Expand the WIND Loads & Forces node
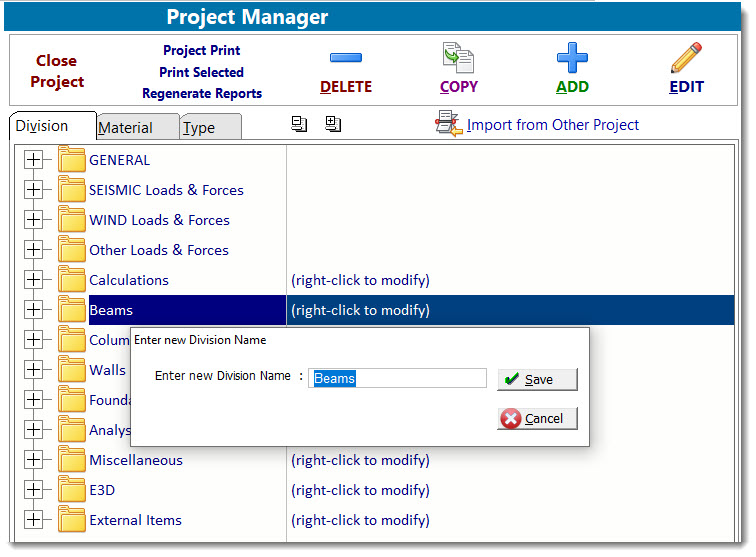This screenshot has width=756, height=557. (x=34, y=220)
